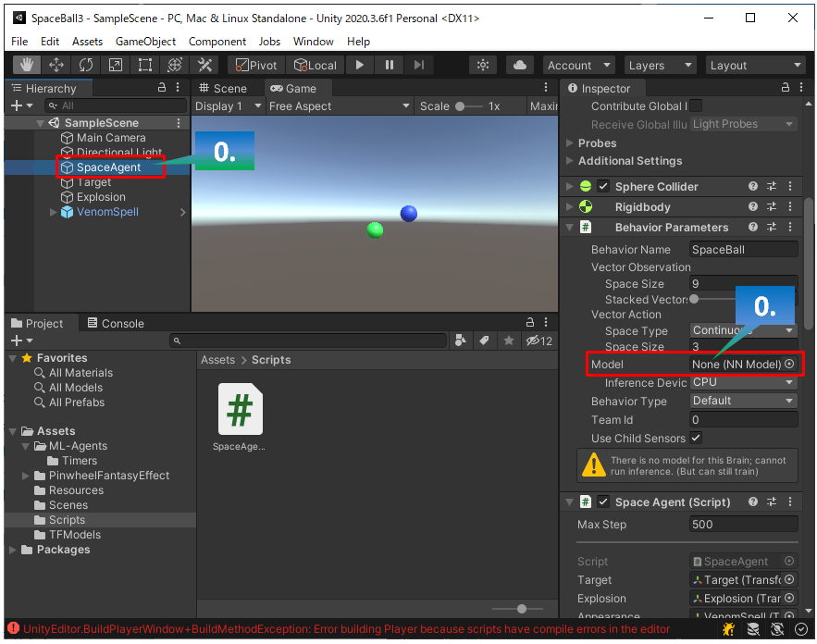This screenshot has height=644, width=817.
Task: Open Account dropdown
Action: coord(579,65)
